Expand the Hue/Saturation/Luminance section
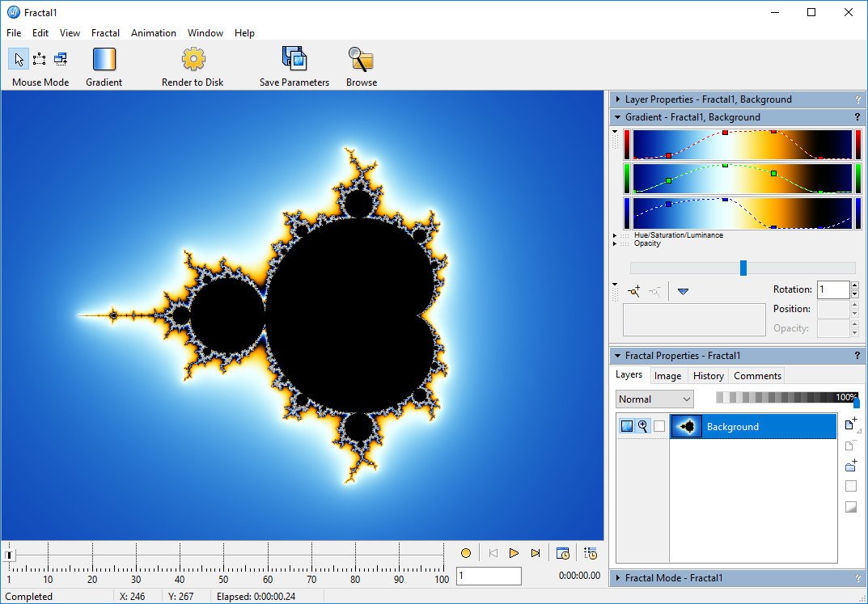This screenshot has width=868, height=604. pos(615,235)
